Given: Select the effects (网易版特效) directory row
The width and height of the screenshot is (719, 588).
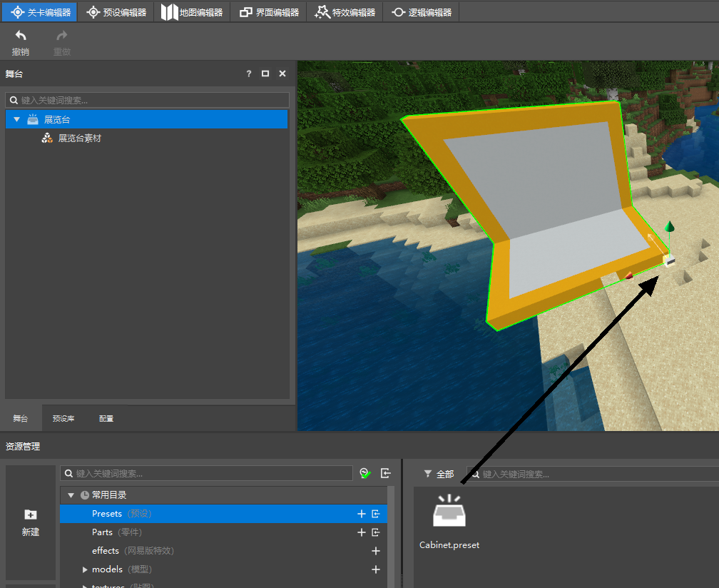Looking at the screenshot, I should point(223,550).
